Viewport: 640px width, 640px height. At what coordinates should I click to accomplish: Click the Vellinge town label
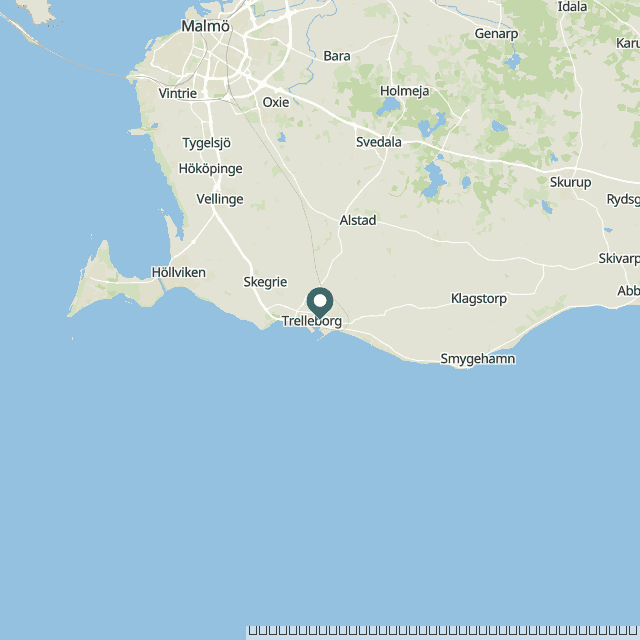click(x=220, y=199)
